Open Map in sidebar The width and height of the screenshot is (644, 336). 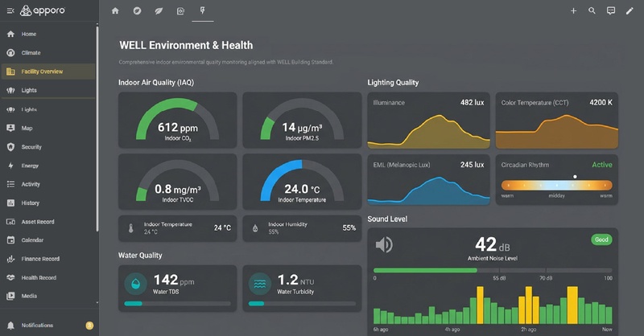click(x=48, y=128)
